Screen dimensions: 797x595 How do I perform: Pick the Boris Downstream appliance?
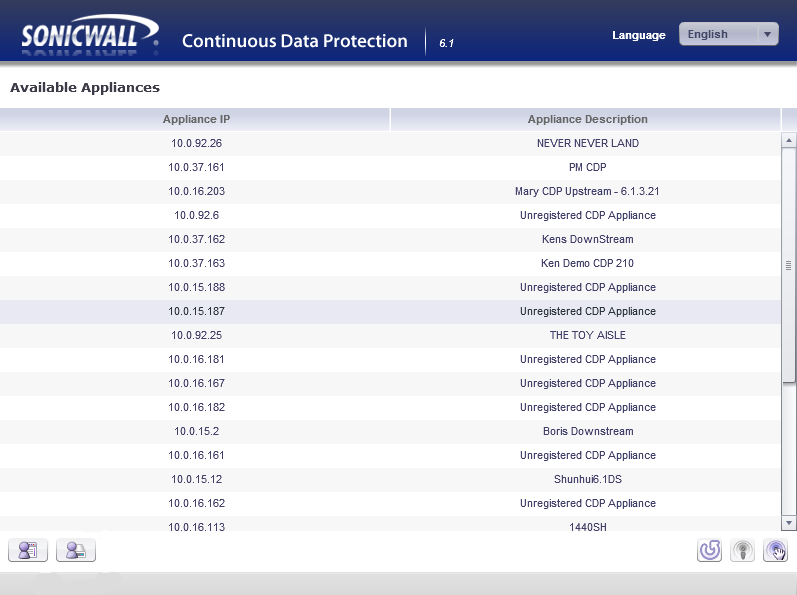pos(390,431)
